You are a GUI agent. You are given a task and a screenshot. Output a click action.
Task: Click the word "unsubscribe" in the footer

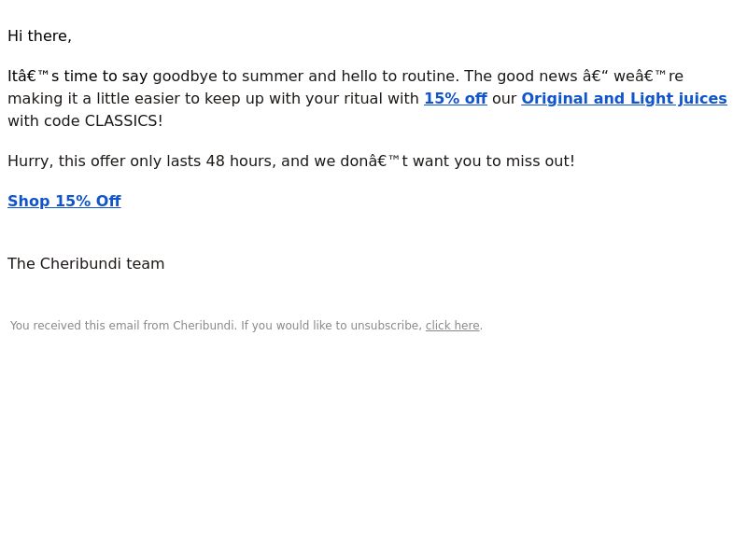point(384,326)
